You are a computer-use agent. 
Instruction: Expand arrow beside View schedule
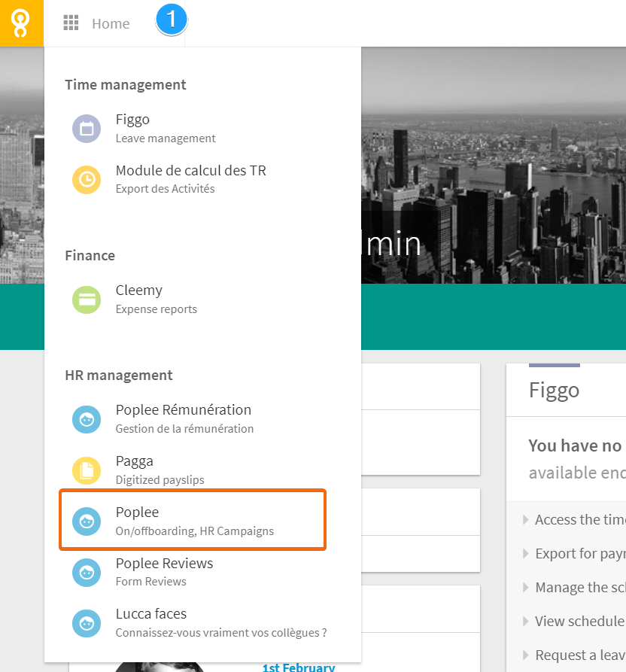(526, 622)
